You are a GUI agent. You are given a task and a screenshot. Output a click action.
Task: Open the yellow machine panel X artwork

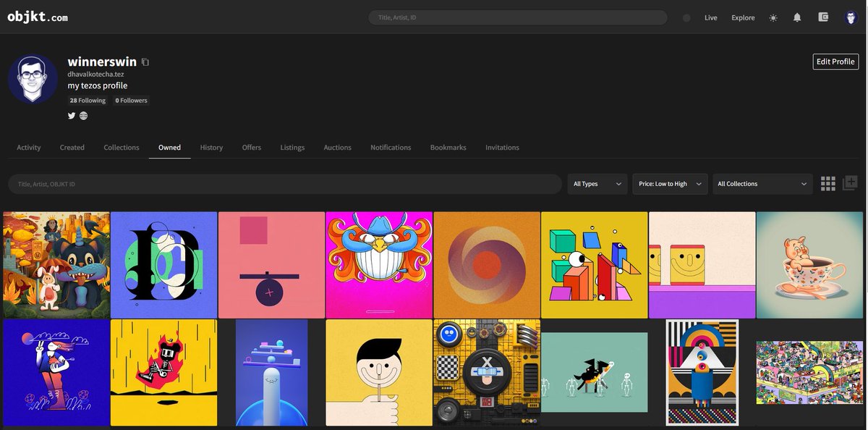point(487,373)
